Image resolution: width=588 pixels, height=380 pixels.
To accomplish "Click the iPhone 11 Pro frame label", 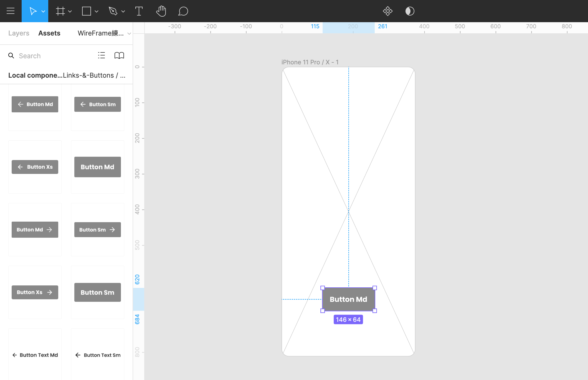I will tap(310, 62).
